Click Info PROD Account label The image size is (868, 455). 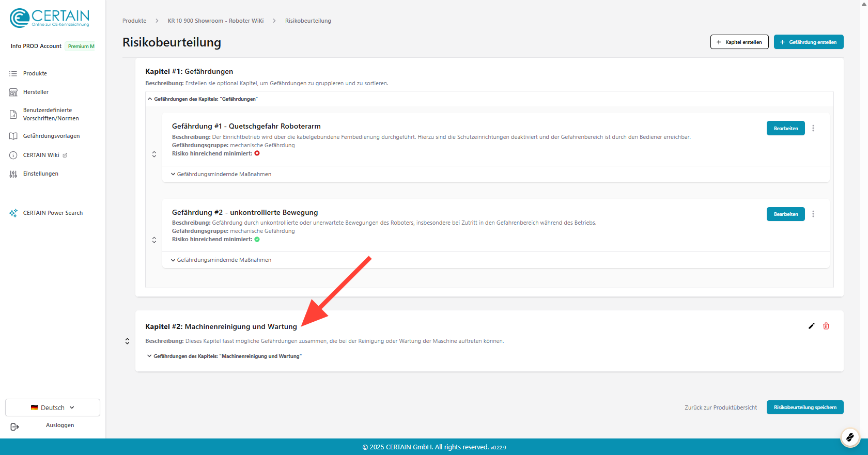point(36,46)
